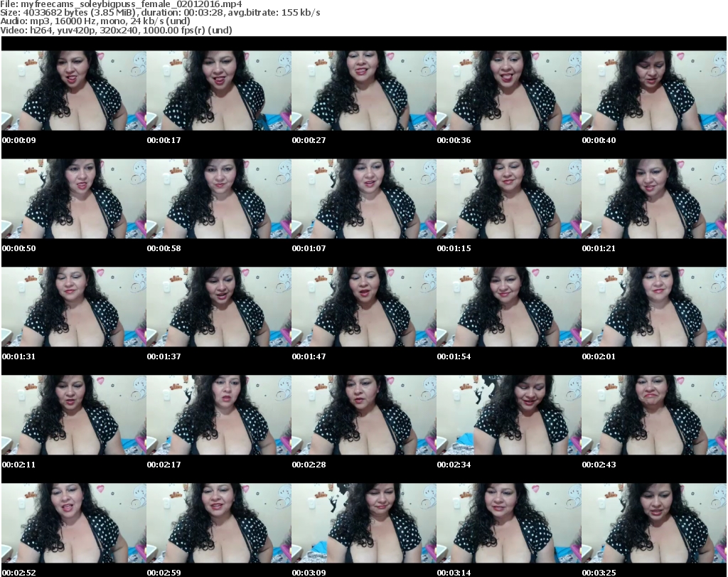Click the 00:03:14 timestamp label
This screenshot has height=577, width=728.
click(454, 573)
